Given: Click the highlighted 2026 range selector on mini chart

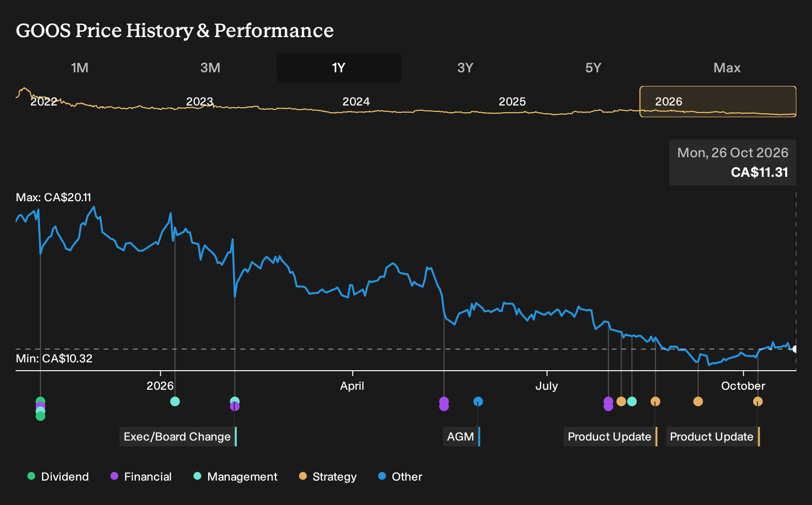Looking at the screenshot, I should 718,102.
